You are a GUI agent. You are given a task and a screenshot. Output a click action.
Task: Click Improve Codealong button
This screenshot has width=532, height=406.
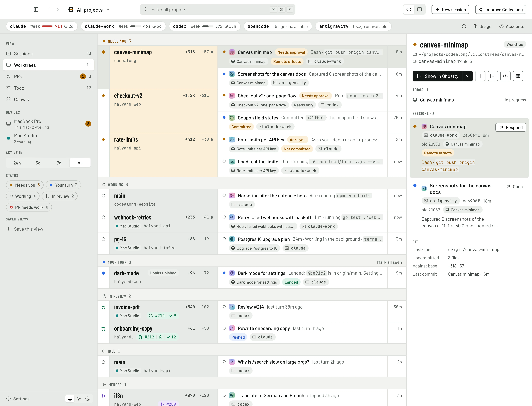[x=500, y=9]
